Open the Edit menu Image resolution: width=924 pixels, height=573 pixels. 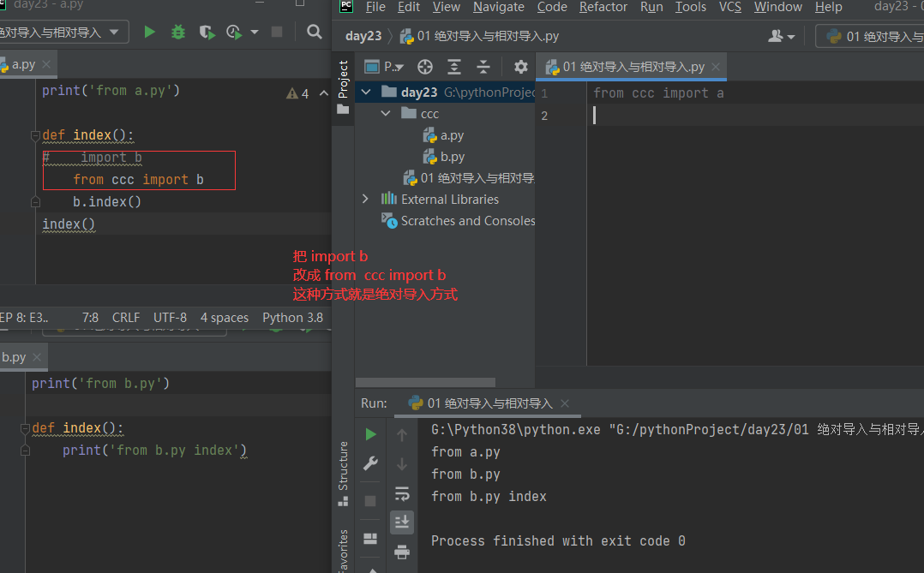408,7
